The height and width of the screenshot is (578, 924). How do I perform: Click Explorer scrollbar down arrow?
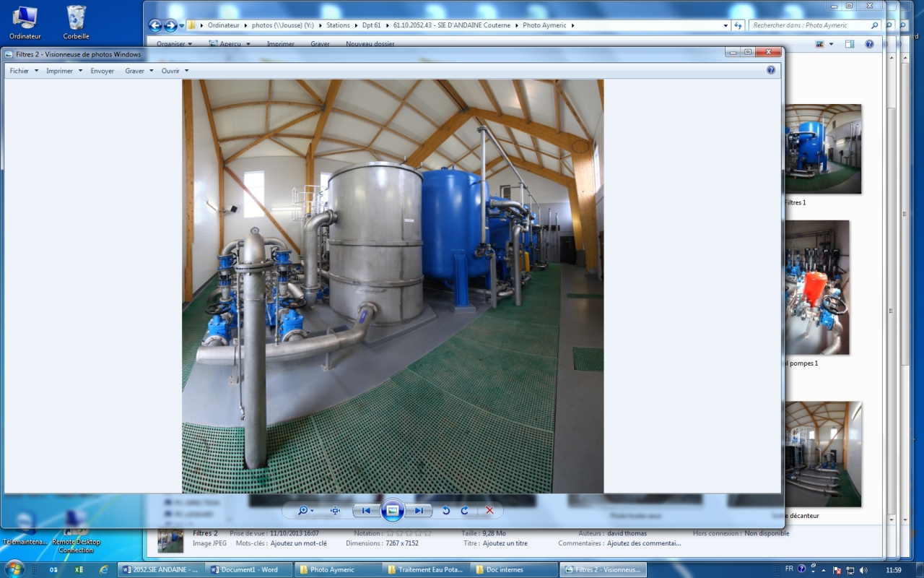click(892, 519)
